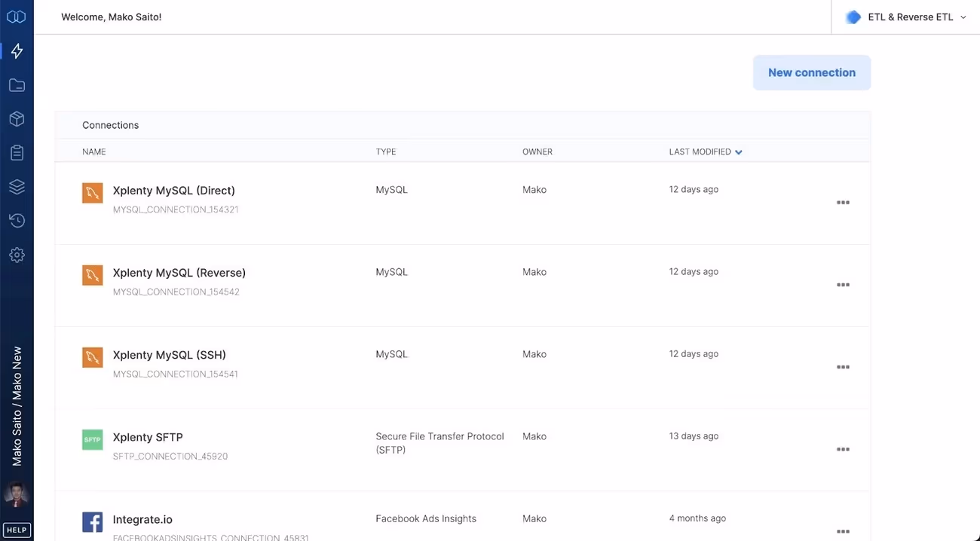Click the OWNER column header
Viewport: 980px width, 541px height.
537,151
